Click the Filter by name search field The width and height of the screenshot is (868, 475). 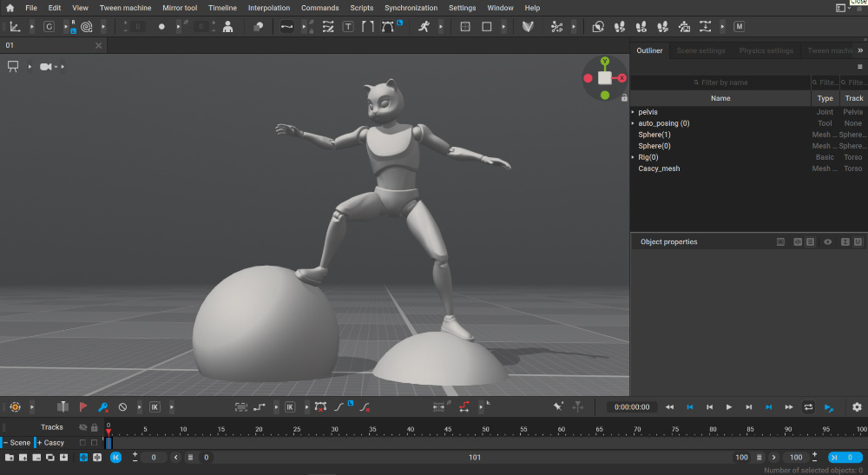tap(720, 82)
